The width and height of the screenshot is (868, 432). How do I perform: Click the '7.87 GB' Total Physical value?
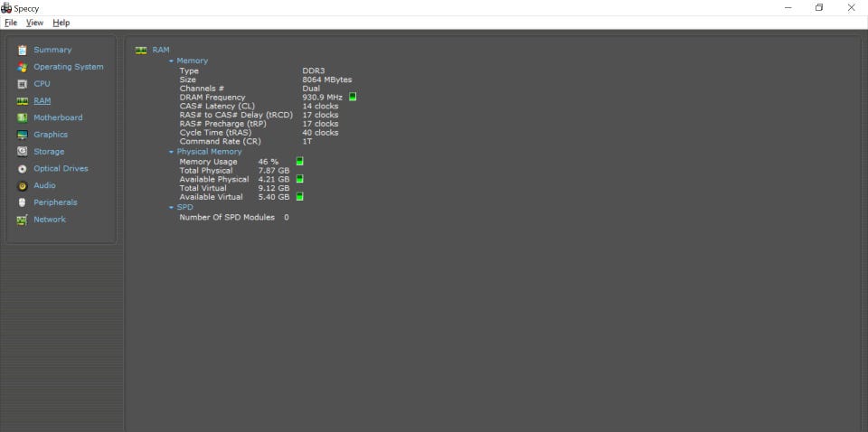click(273, 171)
